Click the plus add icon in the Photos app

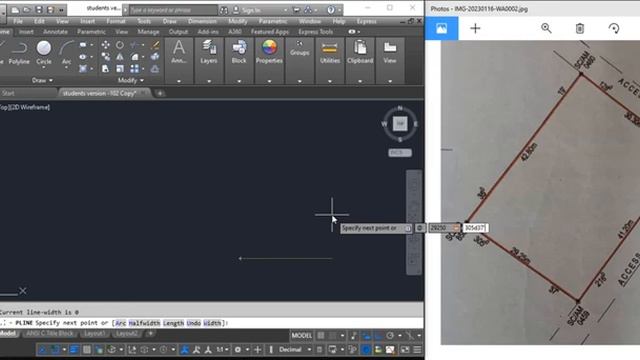[x=475, y=28]
